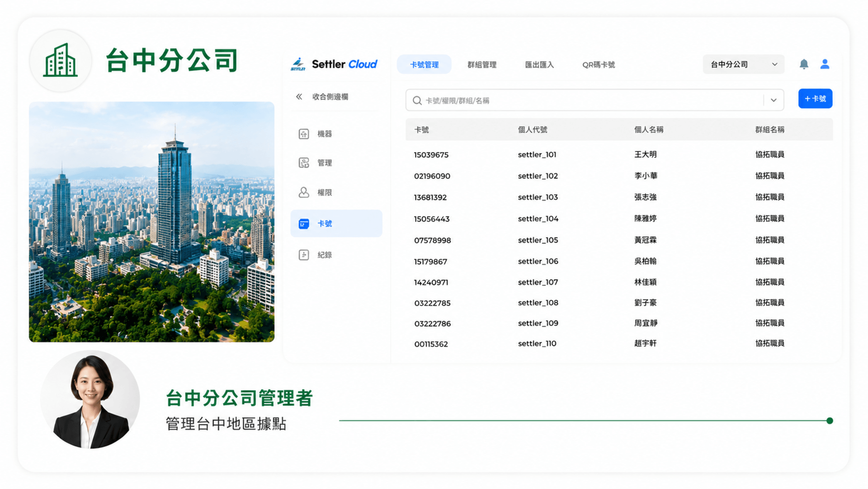Screen dimensions: 868x489
Task: Click the search magnifier icon
Action: point(417,100)
